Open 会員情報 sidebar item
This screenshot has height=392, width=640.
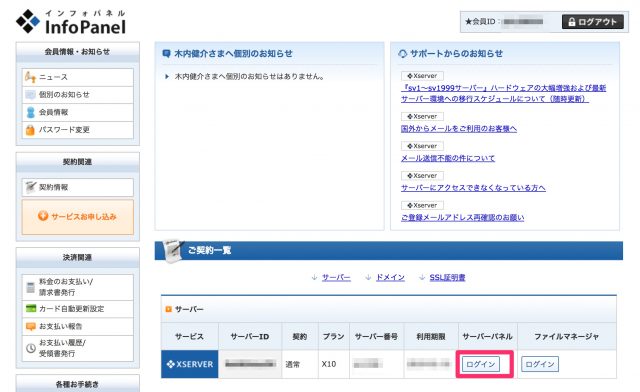point(78,112)
